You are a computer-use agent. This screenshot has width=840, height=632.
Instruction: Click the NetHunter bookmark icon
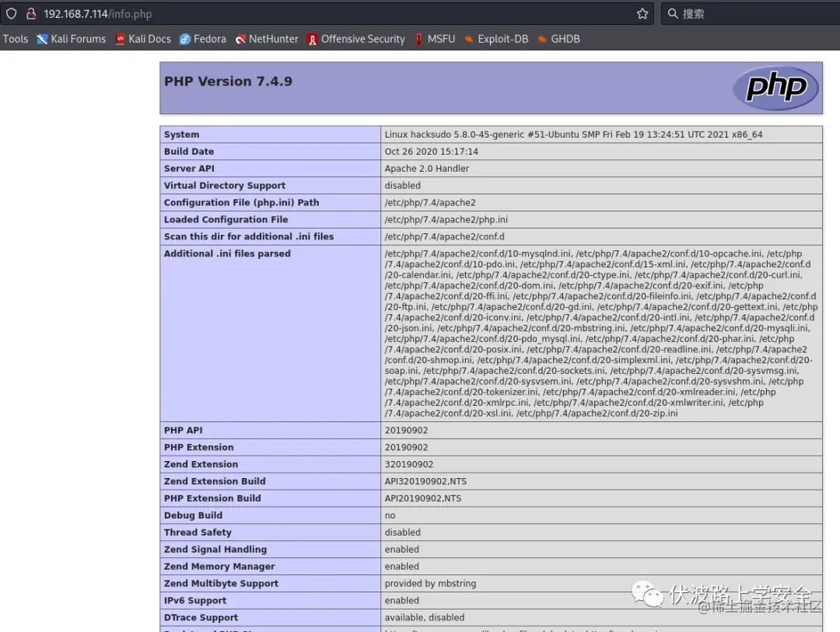click(x=240, y=39)
